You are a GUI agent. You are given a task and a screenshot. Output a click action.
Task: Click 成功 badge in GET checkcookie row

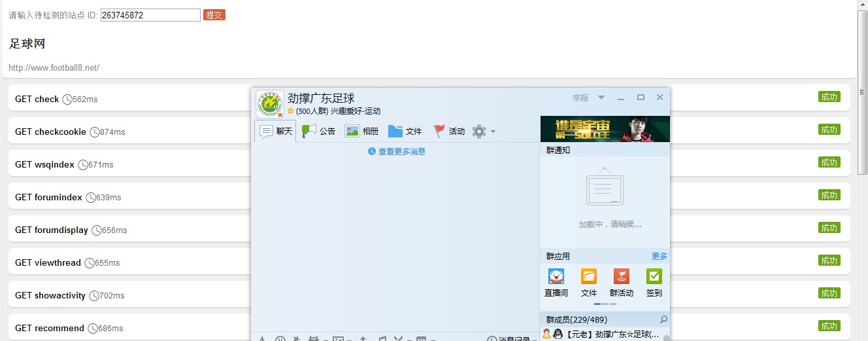coord(829,130)
